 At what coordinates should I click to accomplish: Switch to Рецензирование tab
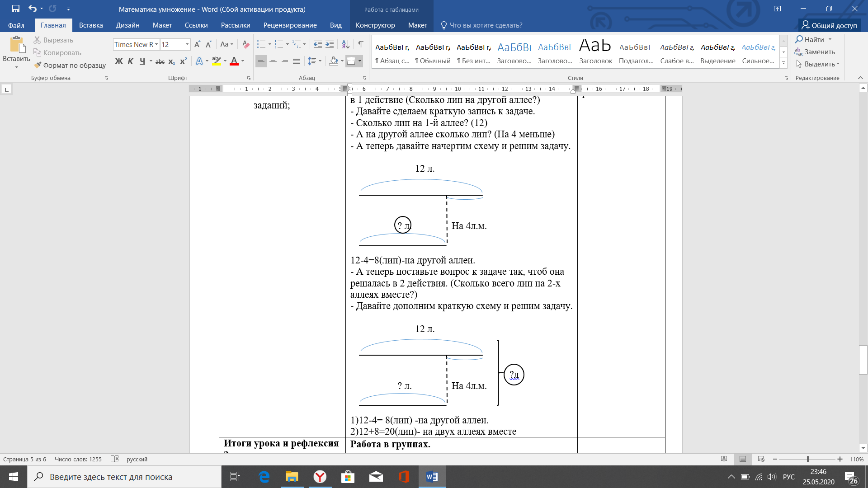(290, 25)
